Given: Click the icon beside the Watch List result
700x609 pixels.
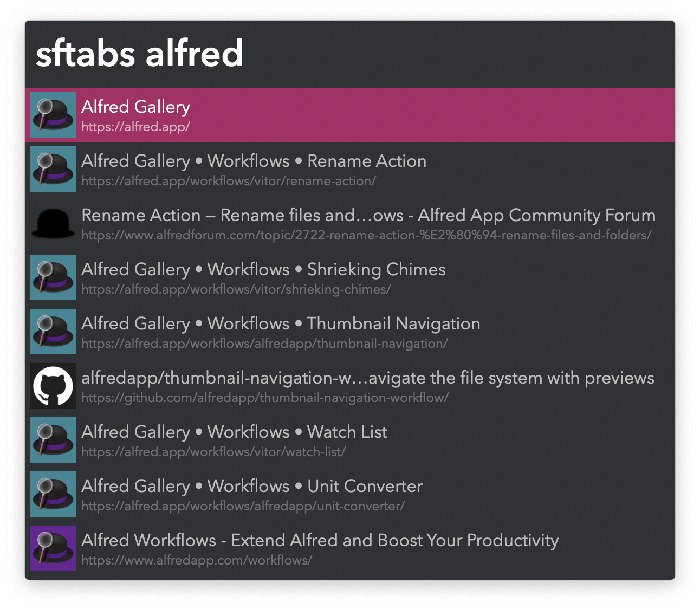Looking at the screenshot, I should click(x=53, y=440).
